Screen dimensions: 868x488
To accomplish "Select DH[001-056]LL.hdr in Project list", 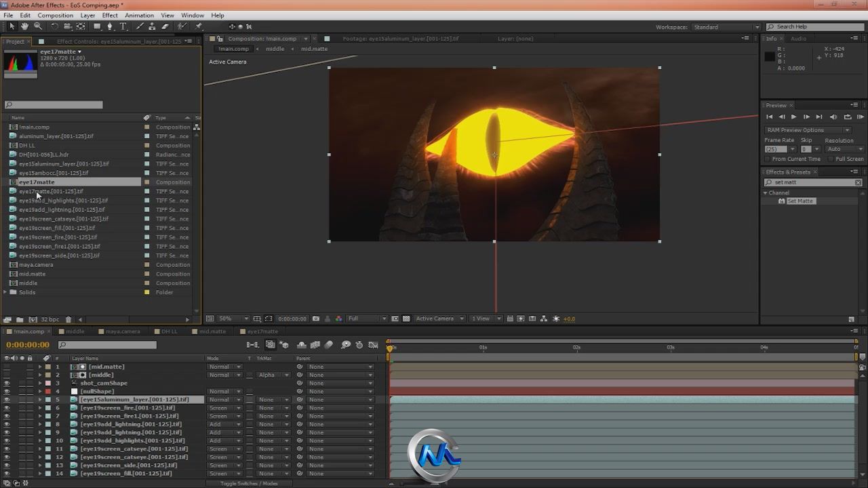I will [44, 155].
